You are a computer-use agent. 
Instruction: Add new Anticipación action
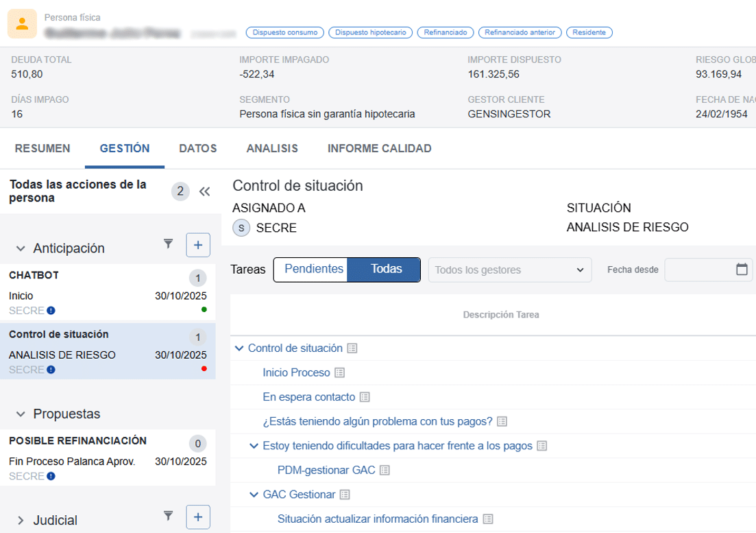[x=198, y=245]
